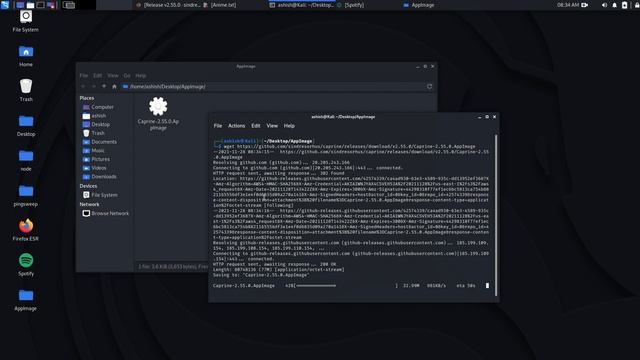
Task: Open the Help menu in file manager
Action: 140,76
